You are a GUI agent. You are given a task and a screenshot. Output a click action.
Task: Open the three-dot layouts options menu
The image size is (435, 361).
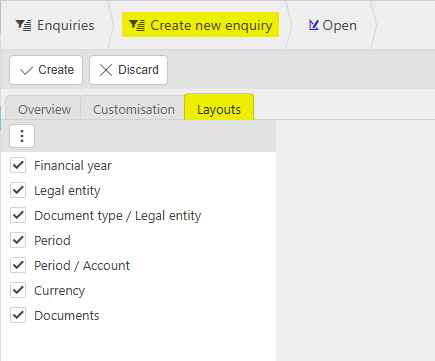tap(22, 136)
